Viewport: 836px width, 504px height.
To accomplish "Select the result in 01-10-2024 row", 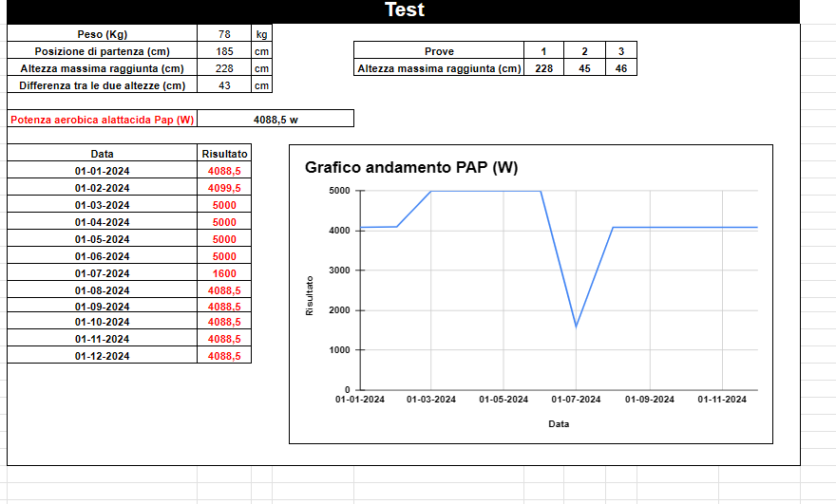I will pyautogui.click(x=224, y=321).
